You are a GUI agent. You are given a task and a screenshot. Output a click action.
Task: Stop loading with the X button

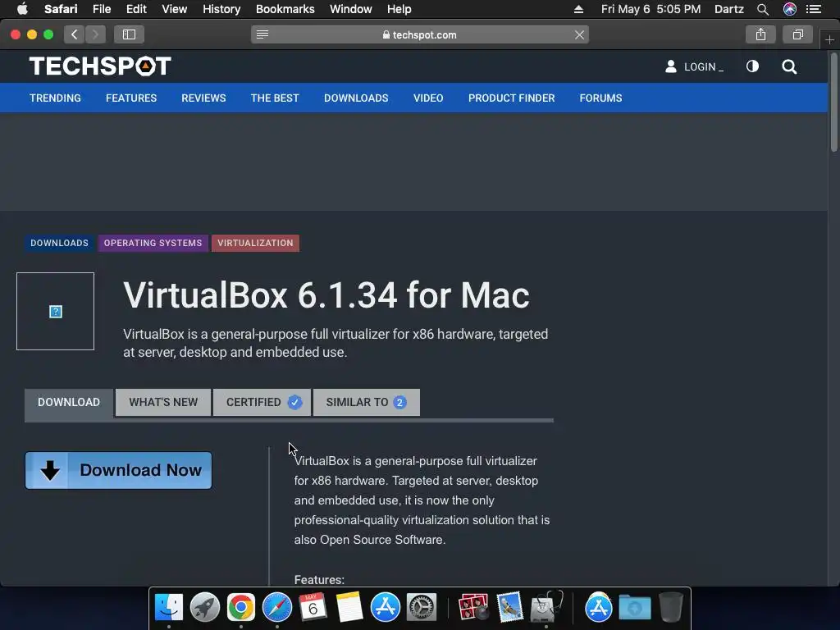(579, 34)
